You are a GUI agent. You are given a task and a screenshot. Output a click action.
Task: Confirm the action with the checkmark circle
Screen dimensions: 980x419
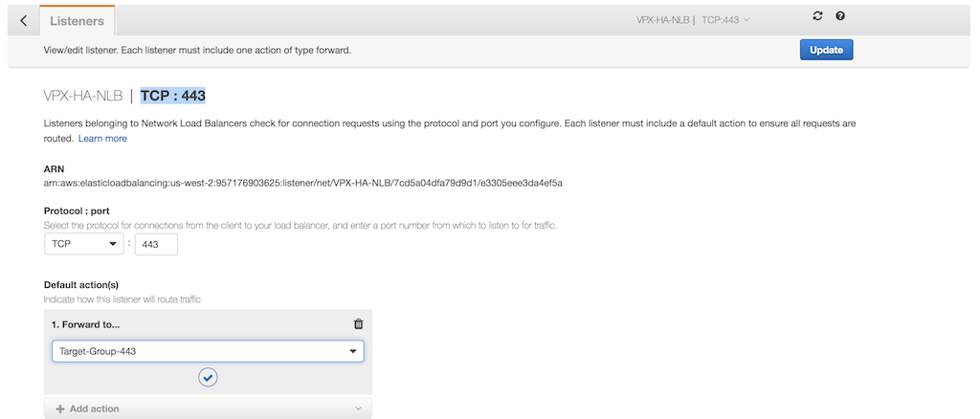pos(208,377)
